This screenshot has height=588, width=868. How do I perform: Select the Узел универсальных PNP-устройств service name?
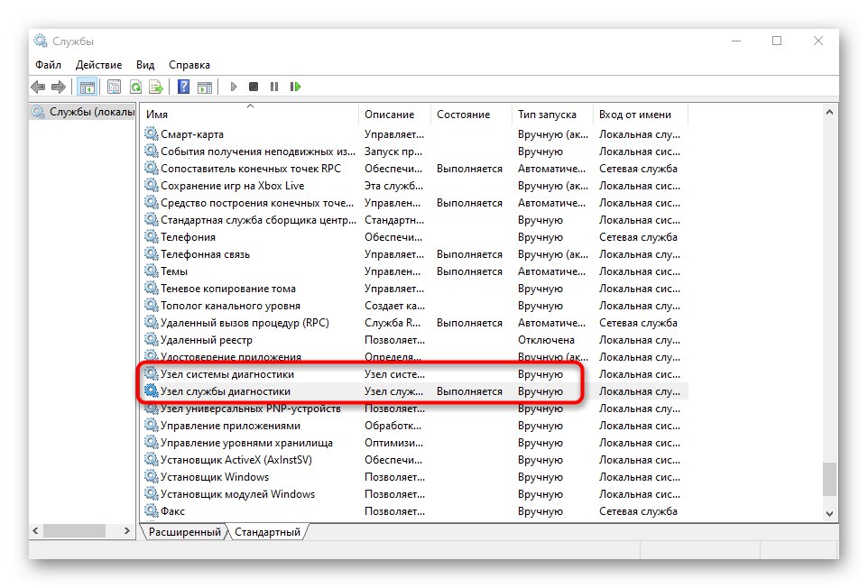tap(251, 409)
